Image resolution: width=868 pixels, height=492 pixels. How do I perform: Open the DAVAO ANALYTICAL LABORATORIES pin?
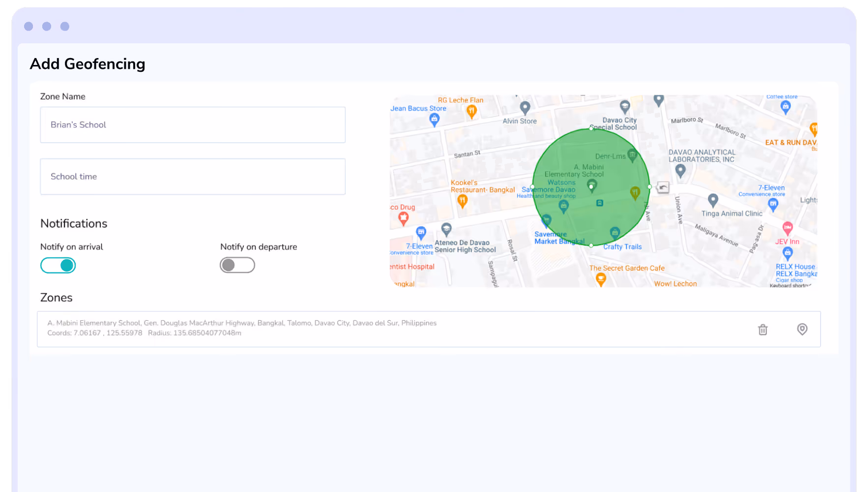pos(680,171)
